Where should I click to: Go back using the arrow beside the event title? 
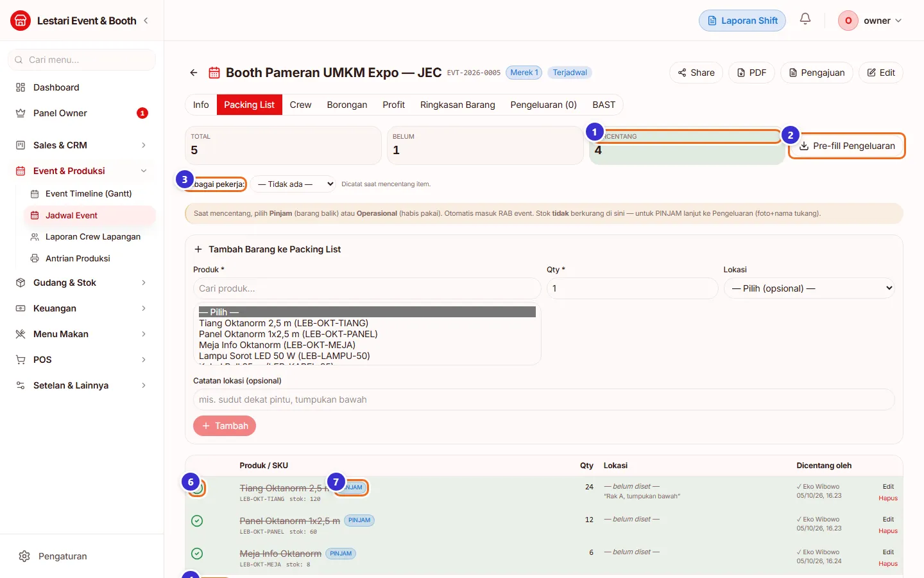[194, 73]
